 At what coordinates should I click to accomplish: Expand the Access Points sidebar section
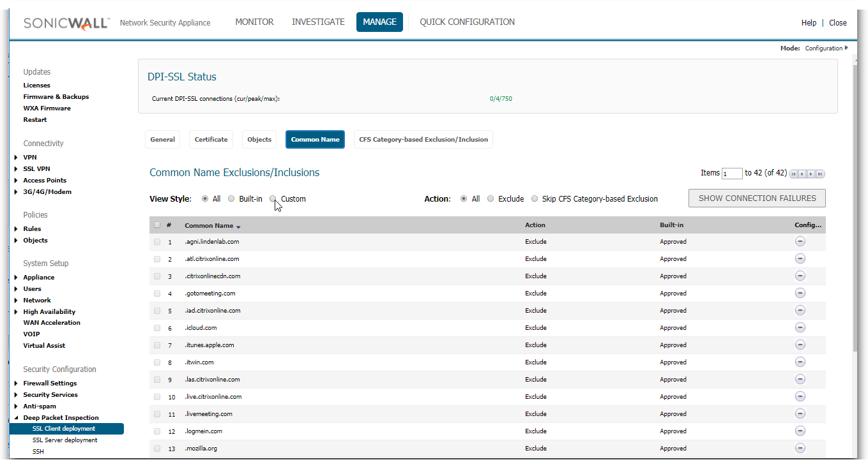(16, 180)
